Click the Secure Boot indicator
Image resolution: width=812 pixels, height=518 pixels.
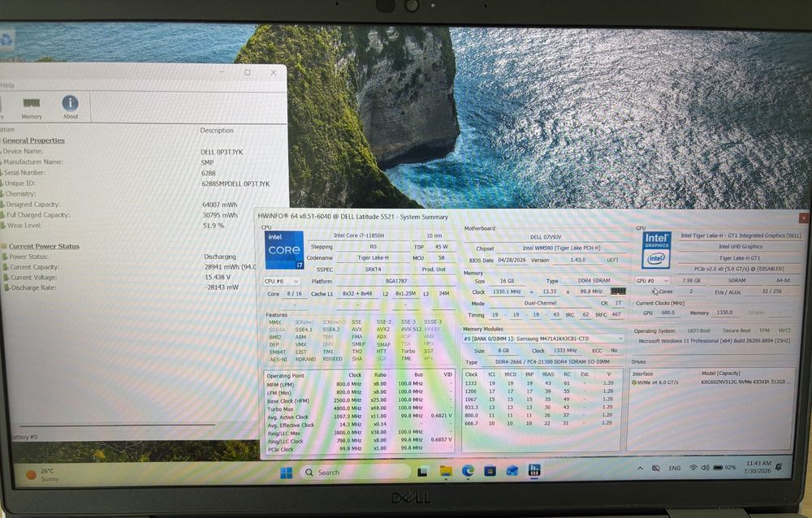(x=736, y=330)
